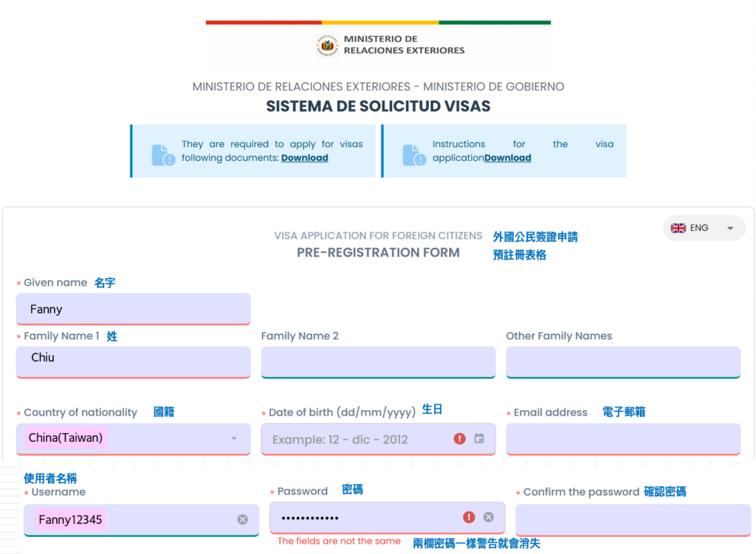Click the Ministerio de Relaciones Exteriores emblem
756x554 pixels.
pos(327,46)
